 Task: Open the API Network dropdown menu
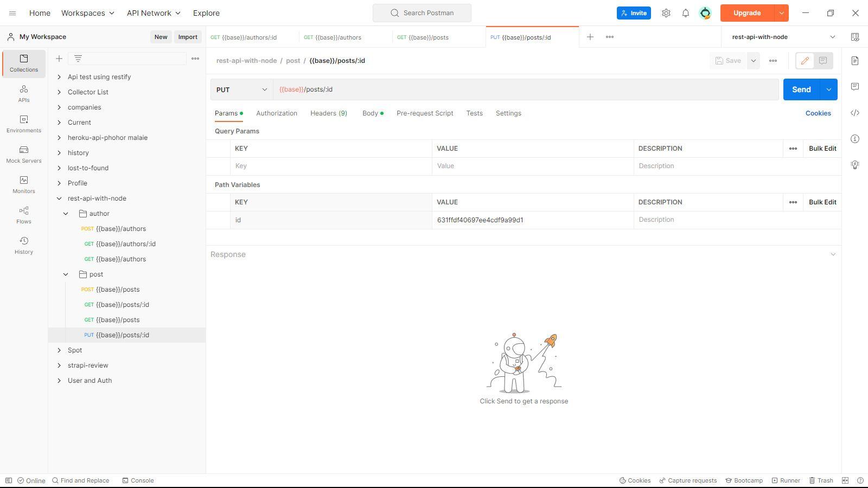(154, 13)
